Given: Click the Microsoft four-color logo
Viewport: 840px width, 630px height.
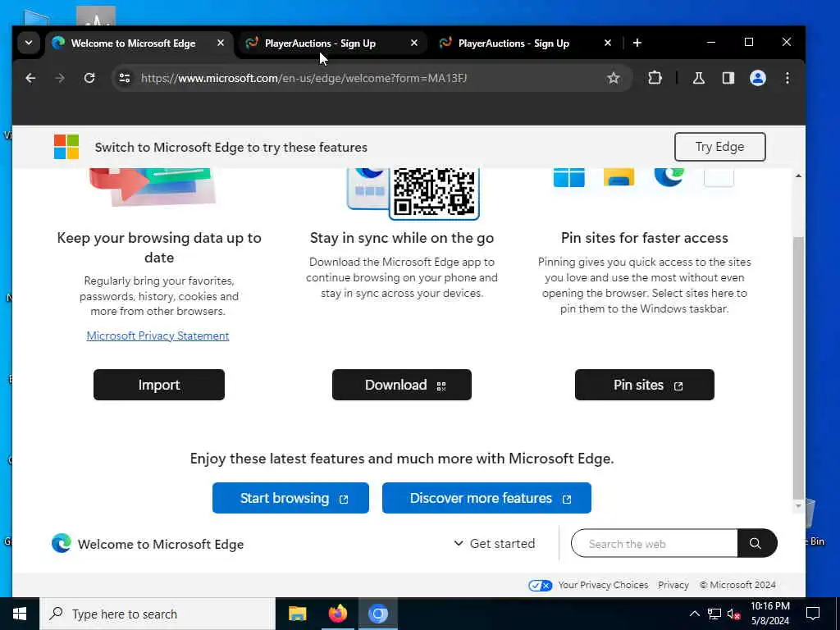Looking at the screenshot, I should [66, 147].
